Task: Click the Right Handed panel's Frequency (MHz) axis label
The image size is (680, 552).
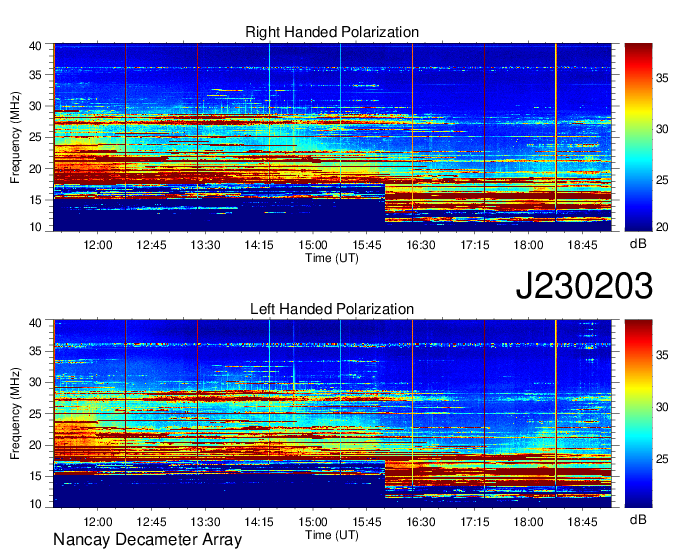Action: pyautogui.click(x=15, y=137)
